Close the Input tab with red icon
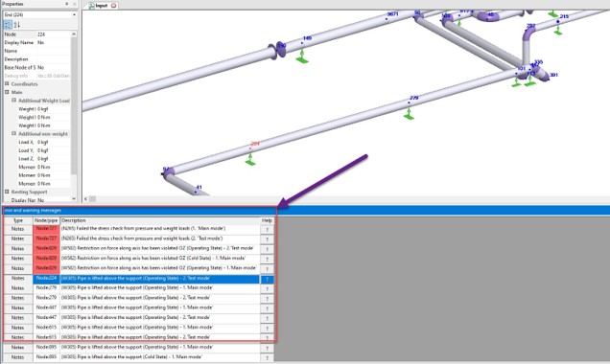This screenshot has width=610, height=364. [113, 6]
